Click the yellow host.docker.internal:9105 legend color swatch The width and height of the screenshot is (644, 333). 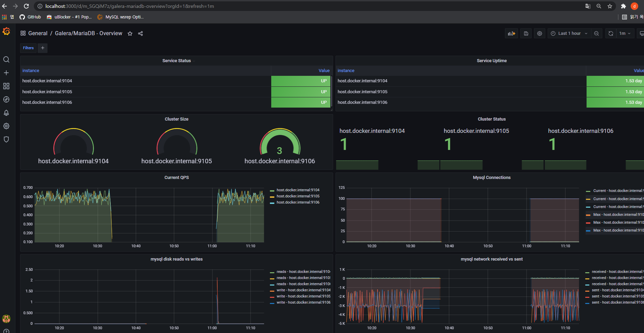272,197
